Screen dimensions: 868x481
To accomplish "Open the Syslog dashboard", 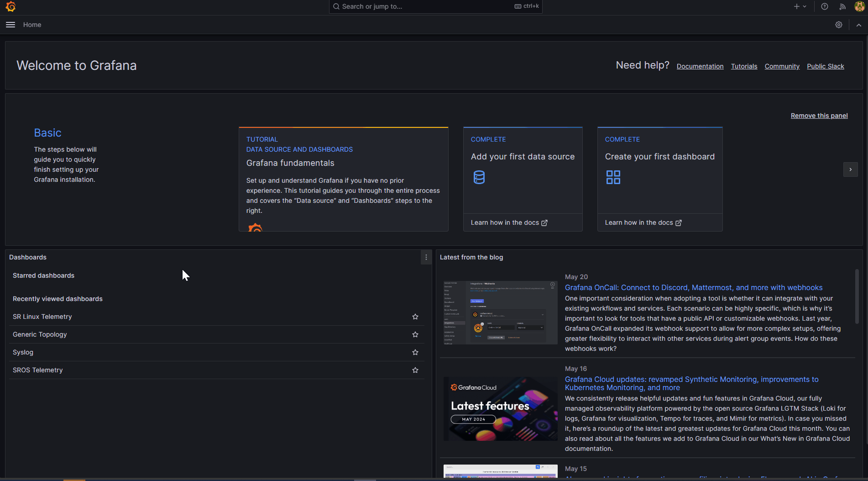I will click(x=23, y=352).
